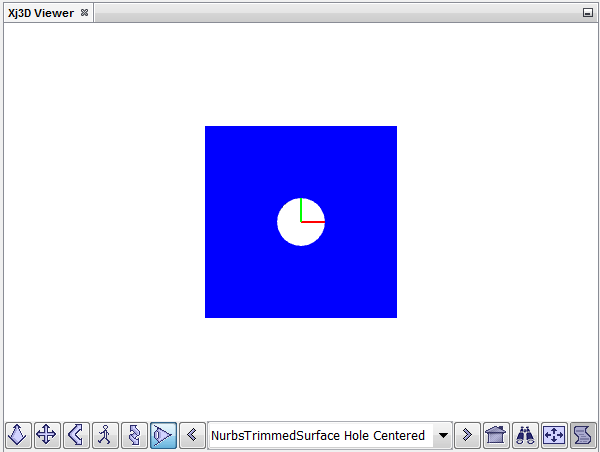Return to the home viewpoint
This screenshot has height=452, width=600.
[x=496, y=435]
